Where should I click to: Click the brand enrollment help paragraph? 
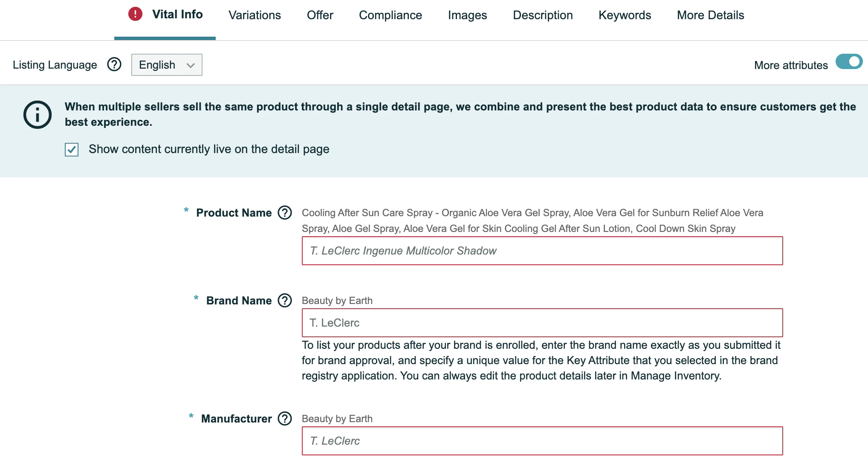pyautogui.click(x=541, y=360)
